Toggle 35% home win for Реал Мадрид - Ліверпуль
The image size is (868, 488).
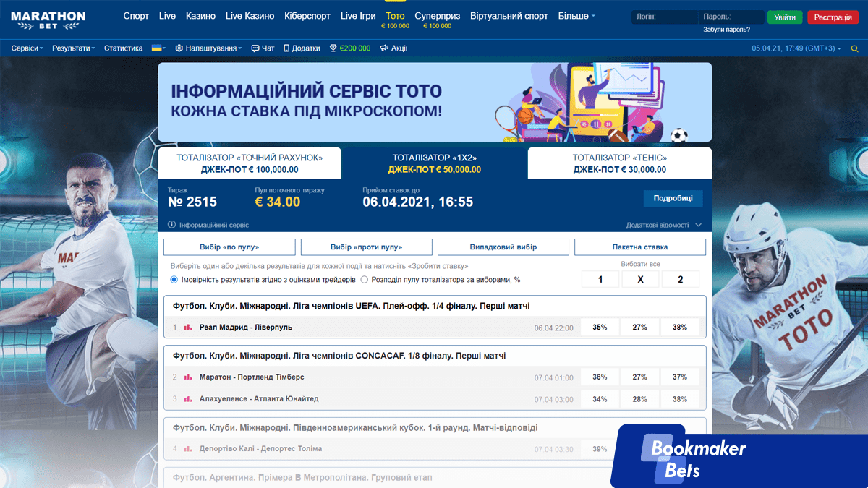pos(600,328)
